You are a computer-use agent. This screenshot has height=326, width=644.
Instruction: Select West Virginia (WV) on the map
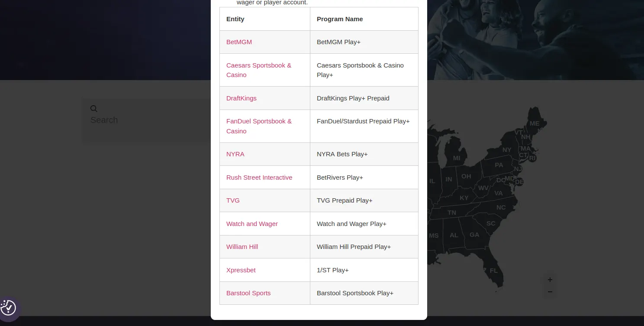click(x=483, y=188)
